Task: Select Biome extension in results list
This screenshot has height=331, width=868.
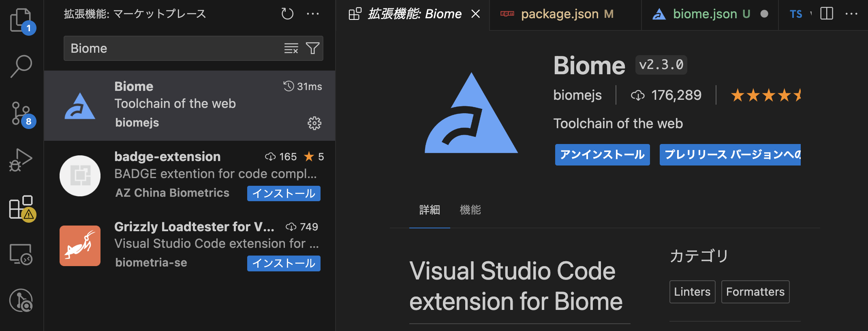Action: (189, 105)
